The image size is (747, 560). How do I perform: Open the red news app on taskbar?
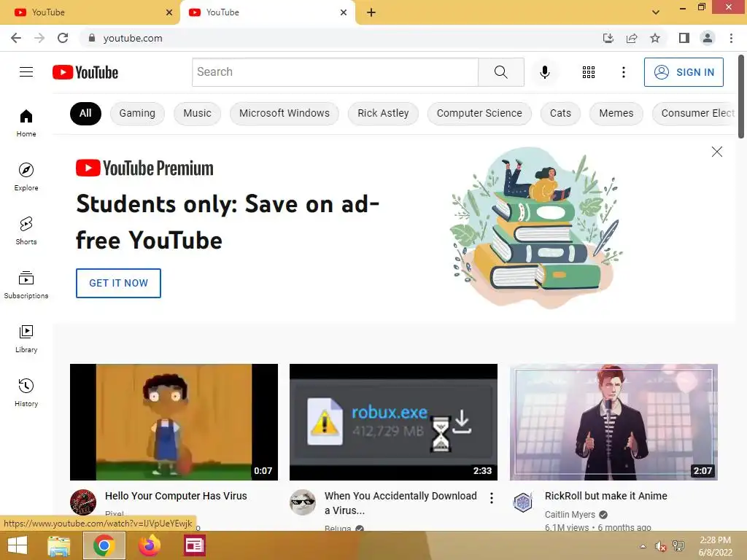(x=194, y=545)
